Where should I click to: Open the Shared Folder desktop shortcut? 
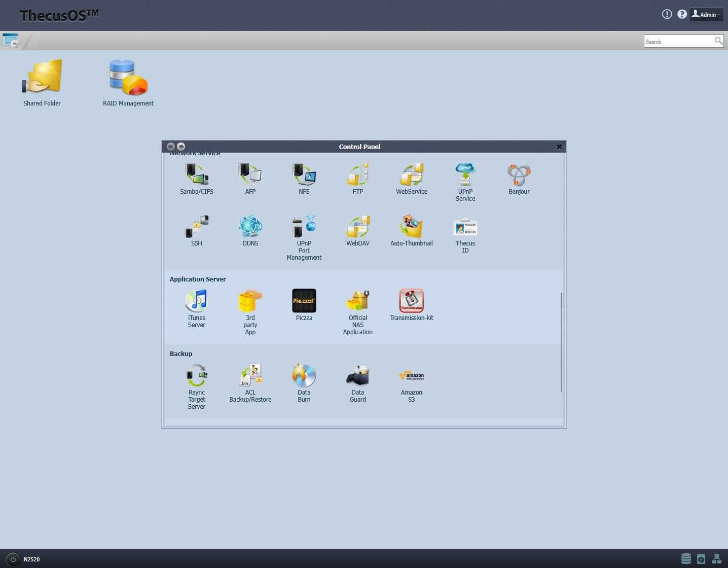[42, 83]
